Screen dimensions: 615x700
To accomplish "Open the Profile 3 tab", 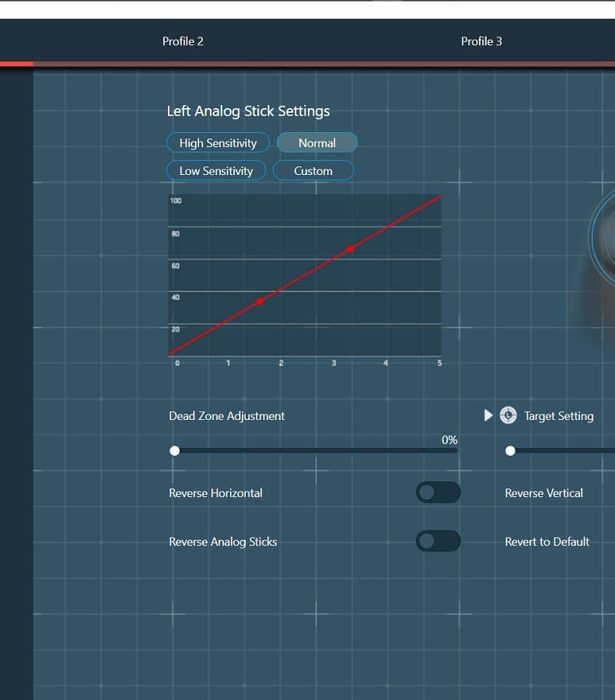I will click(x=481, y=41).
